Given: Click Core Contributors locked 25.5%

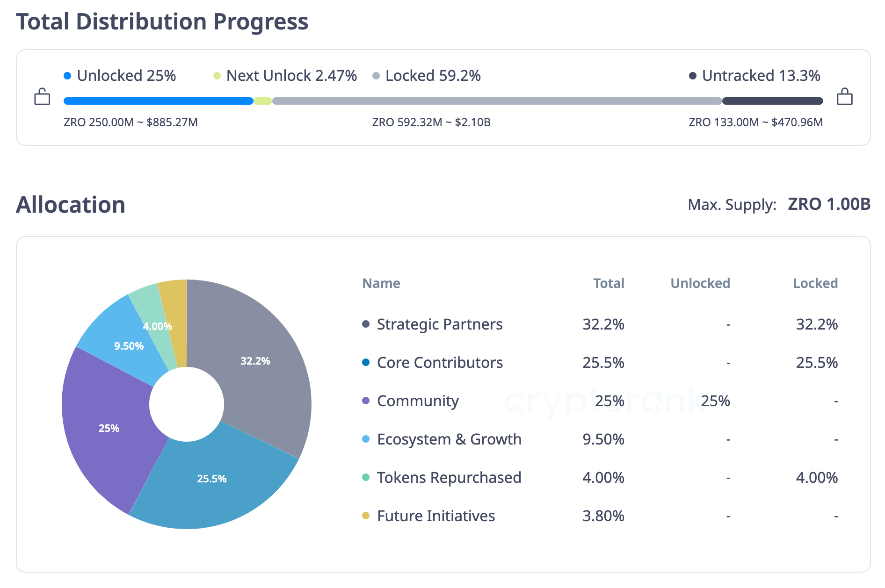Looking at the screenshot, I should click(x=817, y=363).
